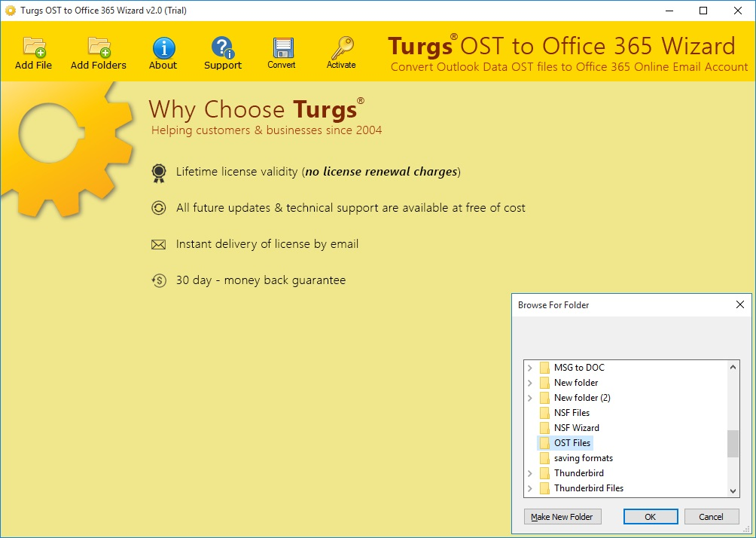This screenshot has height=538, width=756.
Task: Click the Thunderbird Files folder icon
Action: [544, 488]
